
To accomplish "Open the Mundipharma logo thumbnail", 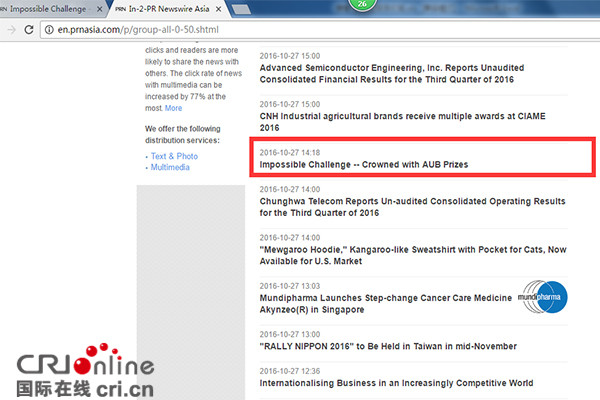I will pyautogui.click(x=543, y=297).
